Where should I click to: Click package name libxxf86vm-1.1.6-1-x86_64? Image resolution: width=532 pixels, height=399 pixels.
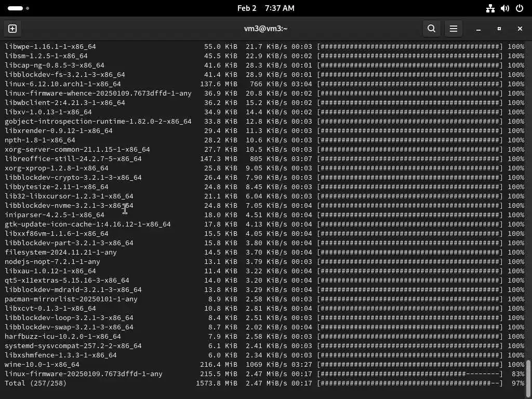click(57, 233)
